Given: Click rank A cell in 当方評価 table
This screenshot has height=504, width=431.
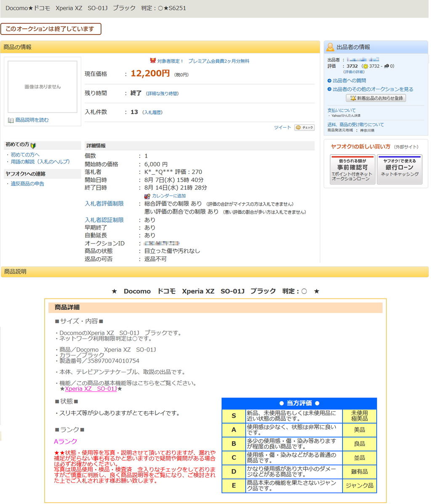Looking at the screenshot, I should tap(234, 430).
